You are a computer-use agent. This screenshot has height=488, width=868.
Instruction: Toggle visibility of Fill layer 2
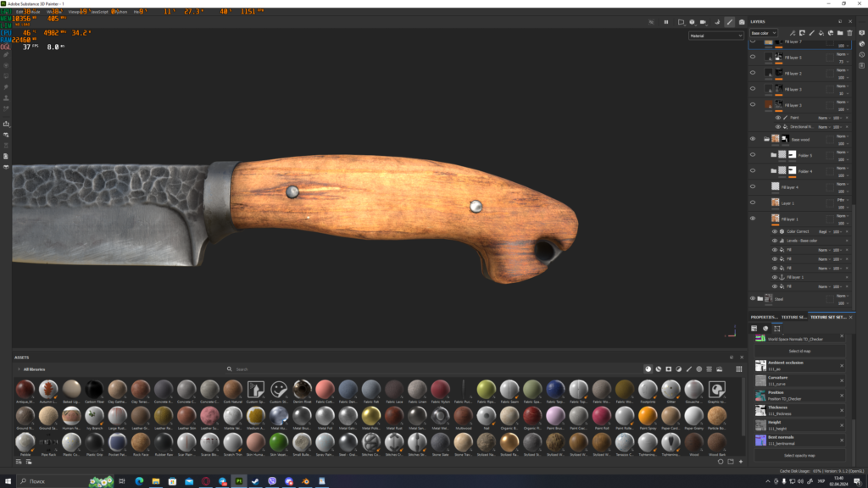[x=753, y=73]
